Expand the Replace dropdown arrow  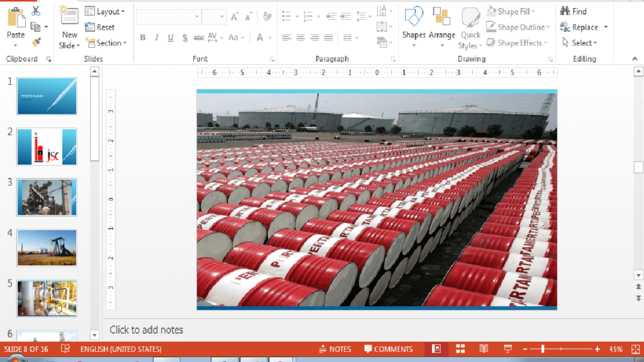coord(606,27)
